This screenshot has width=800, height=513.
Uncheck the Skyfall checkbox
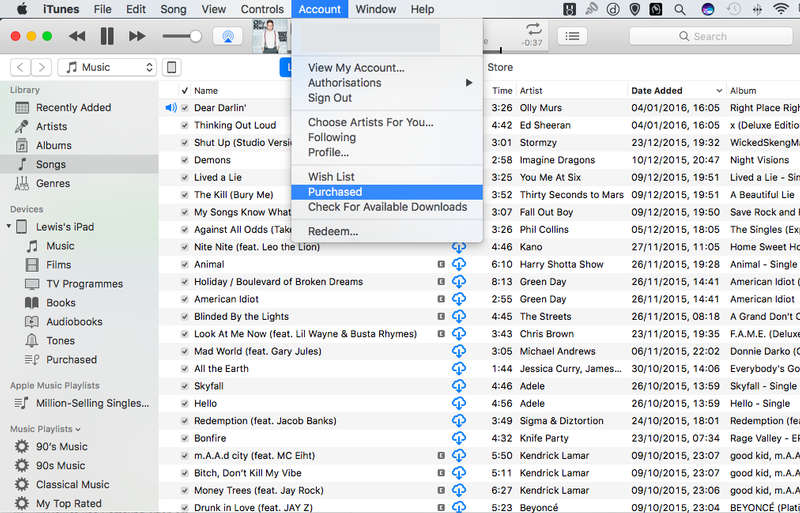185,386
